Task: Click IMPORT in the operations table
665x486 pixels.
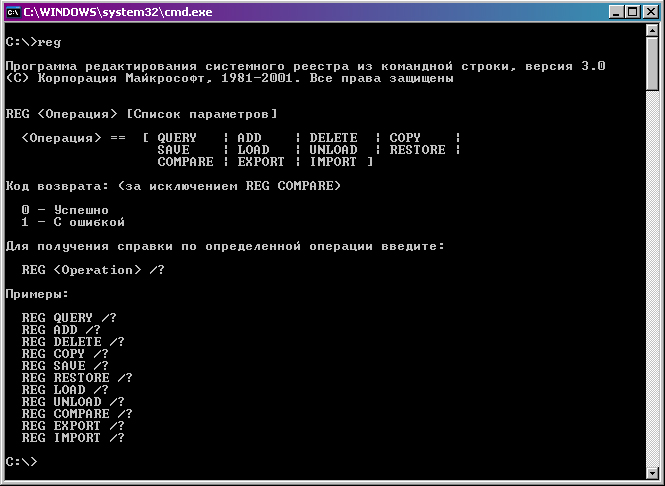Action: [x=333, y=162]
